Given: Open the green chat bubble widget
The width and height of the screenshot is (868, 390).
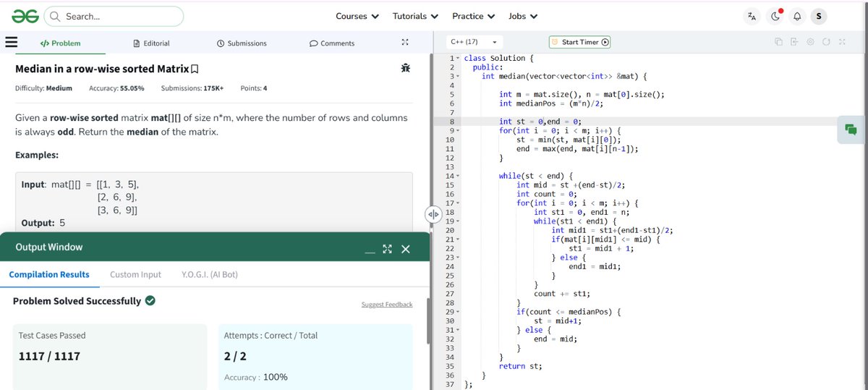Looking at the screenshot, I should (x=851, y=130).
